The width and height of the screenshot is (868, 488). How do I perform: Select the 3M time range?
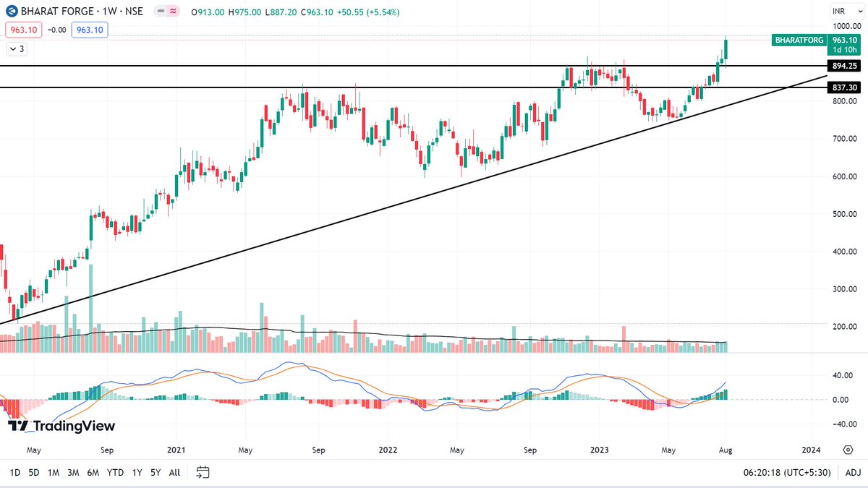pos(73,472)
